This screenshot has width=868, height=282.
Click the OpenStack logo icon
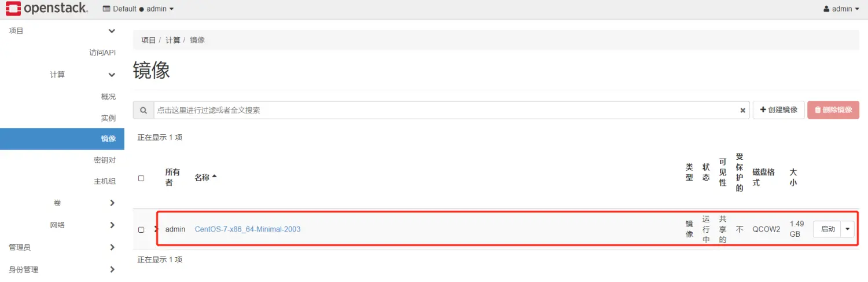13,9
